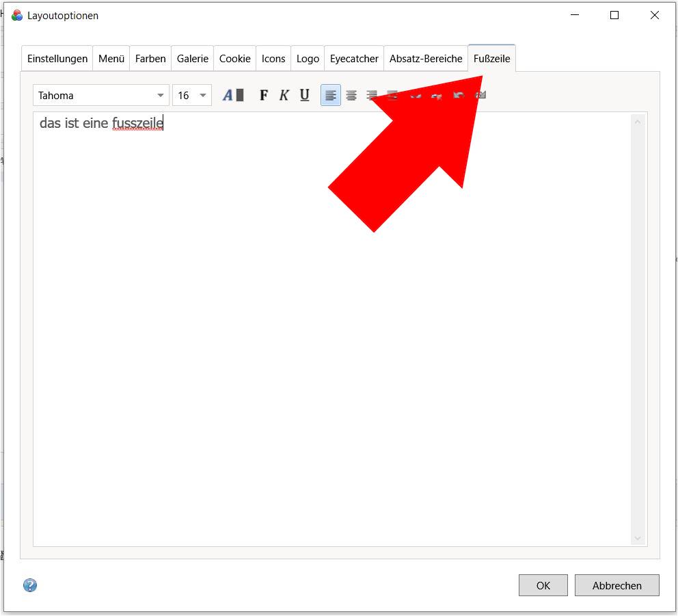The image size is (678, 616).
Task: Click the undo arrow icon in toolbar
Action: 459,95
